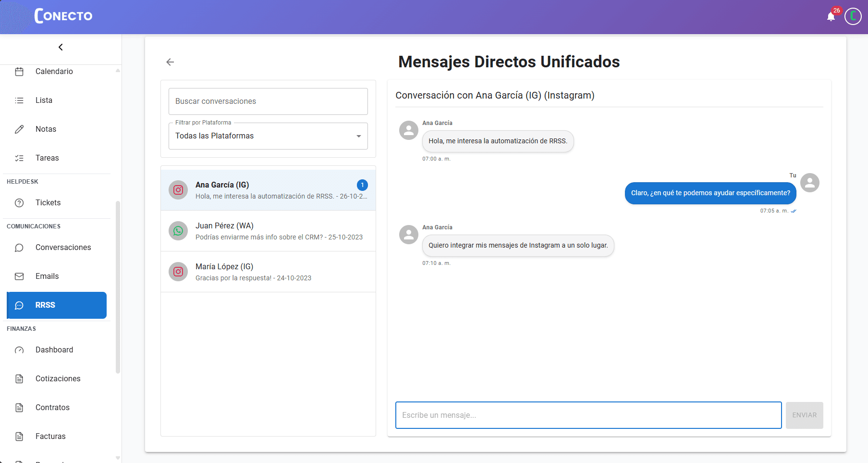The width and height of the screenshot is (868, 463).
Task: Open Tickets under Helpdesk
Action: [x=48, y=203]
